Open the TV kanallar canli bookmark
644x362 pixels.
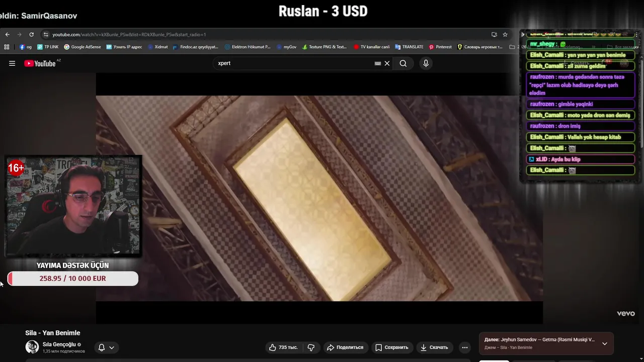pos(372,47)
